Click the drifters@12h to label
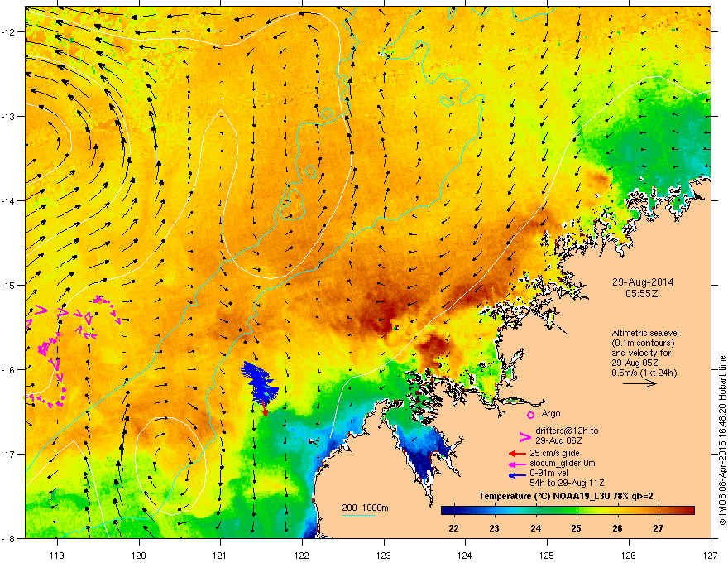Viewport: 728px width, 563px height. coord(567,431)
